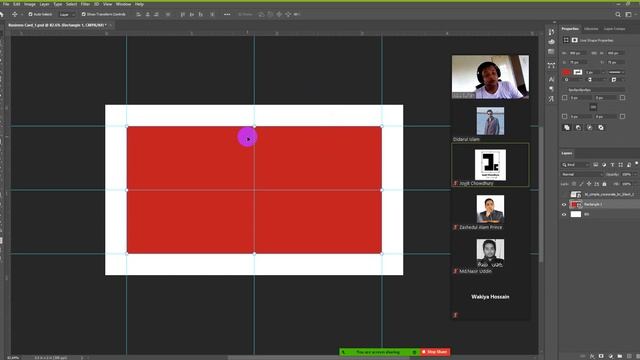This screenshot has width=640, height=360.
Task: Switch to the Properties panel tab
Action: [570, 29]
